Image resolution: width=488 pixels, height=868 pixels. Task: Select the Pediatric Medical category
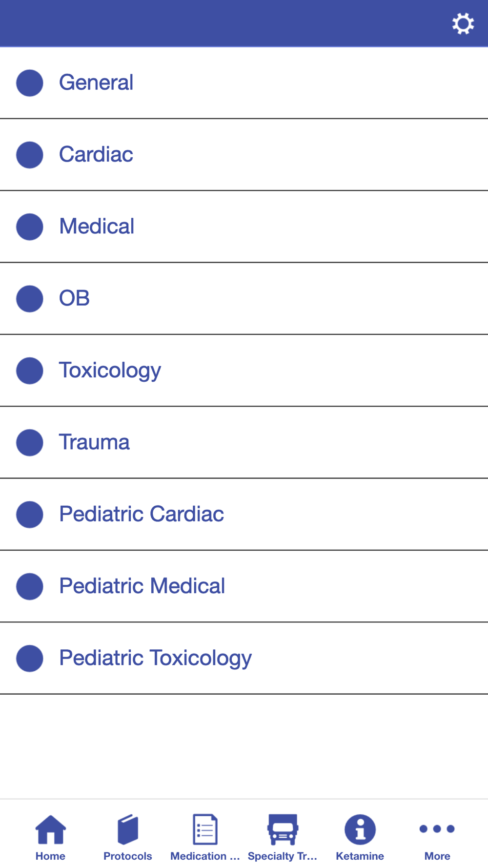(x=142, y=586)
